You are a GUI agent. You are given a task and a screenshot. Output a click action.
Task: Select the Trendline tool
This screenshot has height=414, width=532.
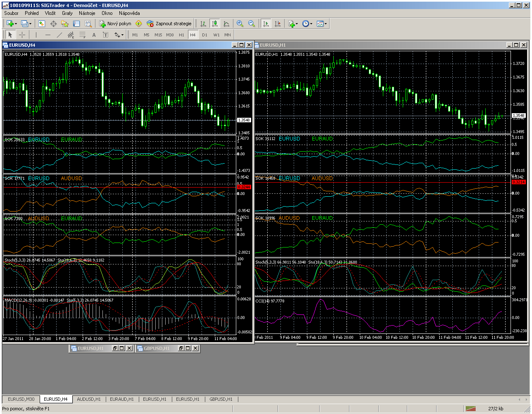point(59,35)
